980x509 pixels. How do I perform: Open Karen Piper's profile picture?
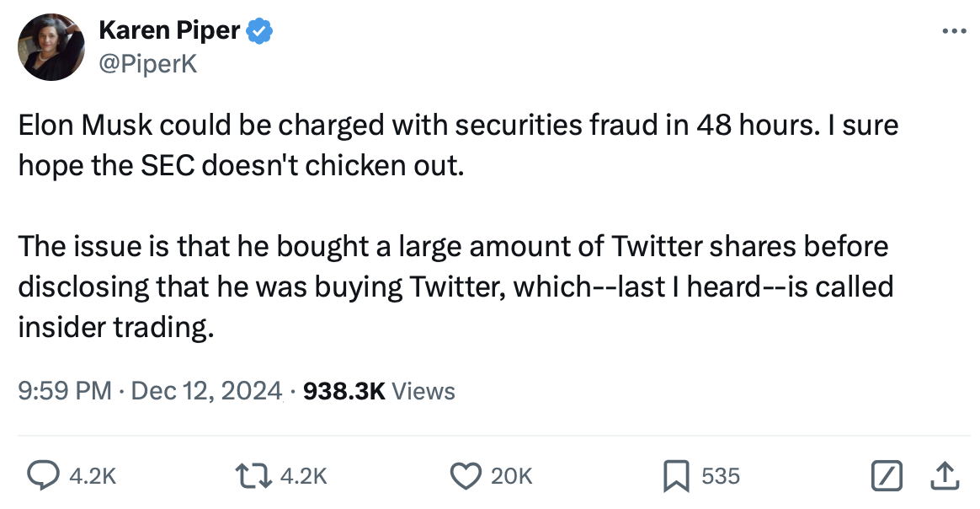(x=51, y=47)
